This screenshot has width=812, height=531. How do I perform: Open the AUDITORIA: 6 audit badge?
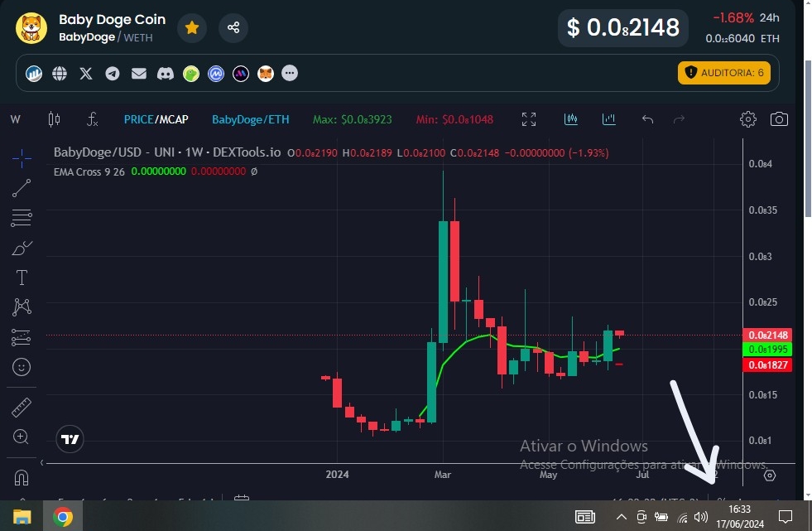point(724,73)
